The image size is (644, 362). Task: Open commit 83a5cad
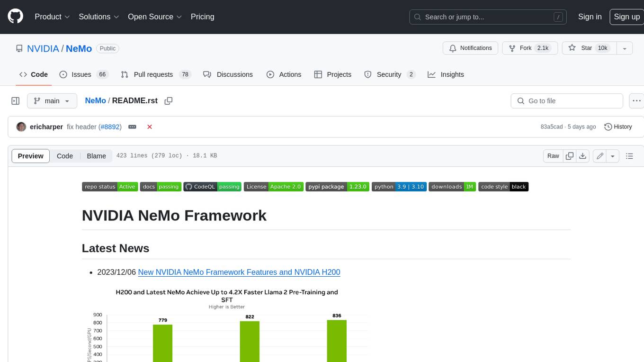[552, 127]
